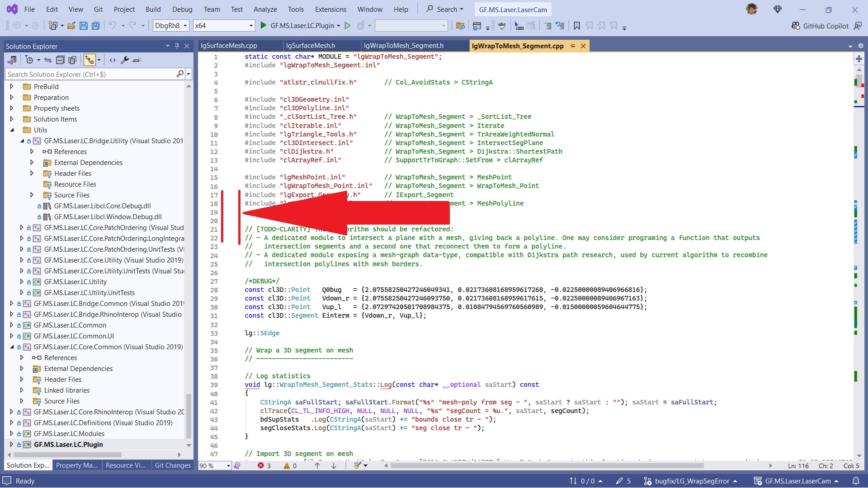Toggle Show All Files in Solution Explorer
Screen dimensions: 868x488
click(72, 60)
